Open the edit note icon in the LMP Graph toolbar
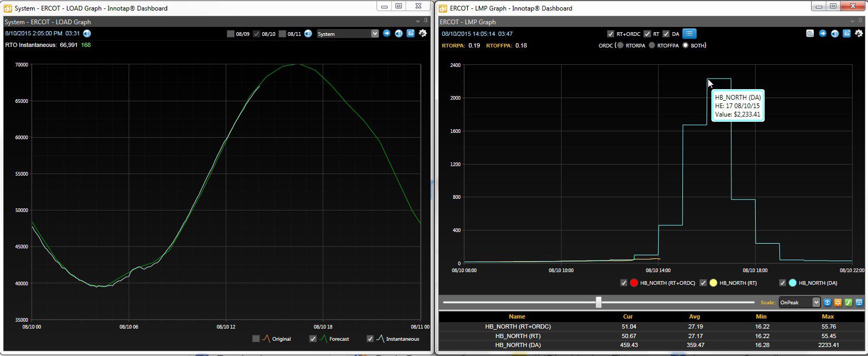The image size is (868, 356). (x=846, y=33)
